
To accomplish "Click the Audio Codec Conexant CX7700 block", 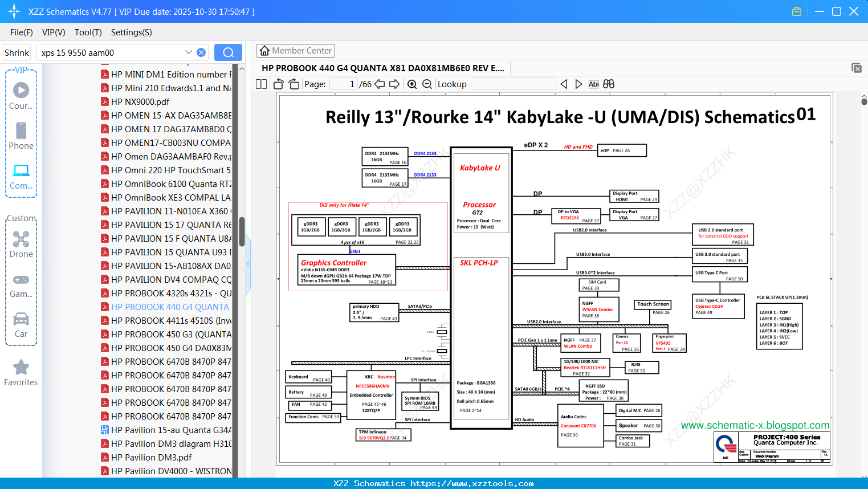I will point(580,426).
